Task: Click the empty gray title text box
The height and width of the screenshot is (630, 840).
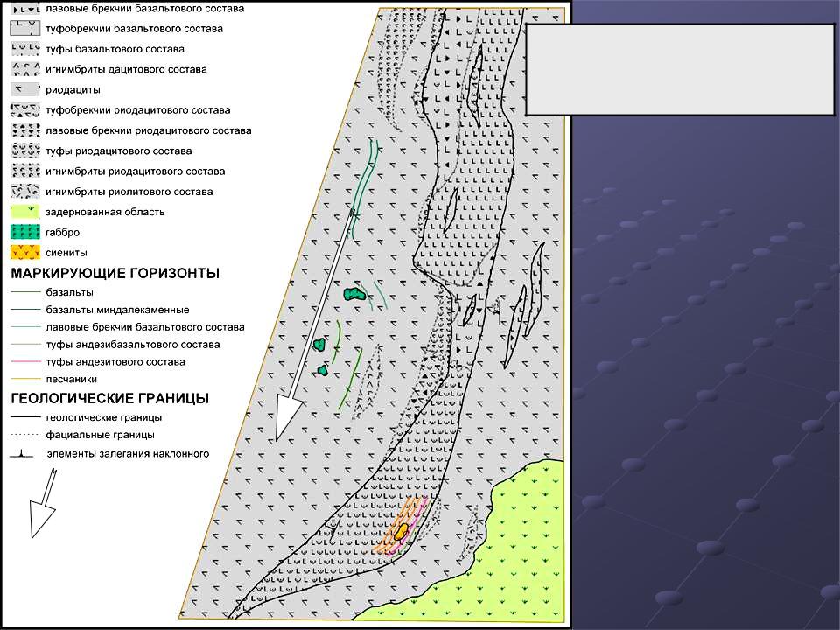Action: 680,69
